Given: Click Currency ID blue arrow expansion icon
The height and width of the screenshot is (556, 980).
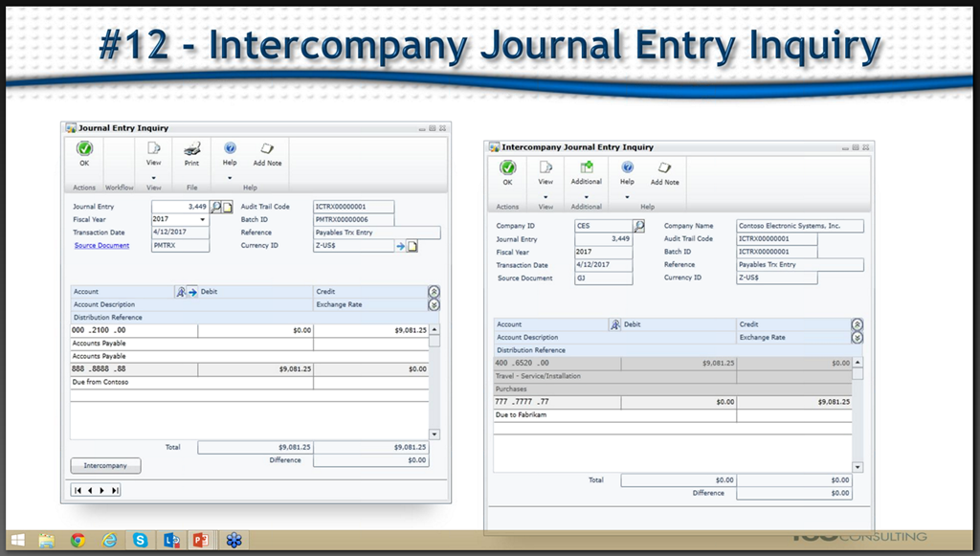Looking at the screenshot, I should click(x=400, y=246).
